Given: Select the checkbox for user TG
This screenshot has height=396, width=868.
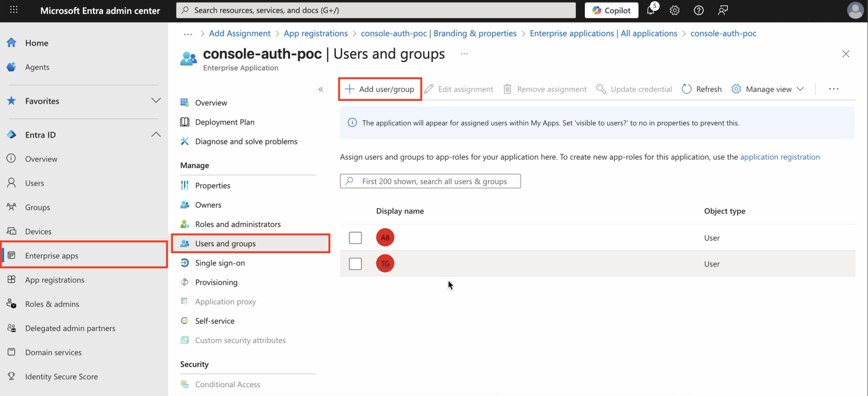Looking at the screenshot, I should point(355,263).
